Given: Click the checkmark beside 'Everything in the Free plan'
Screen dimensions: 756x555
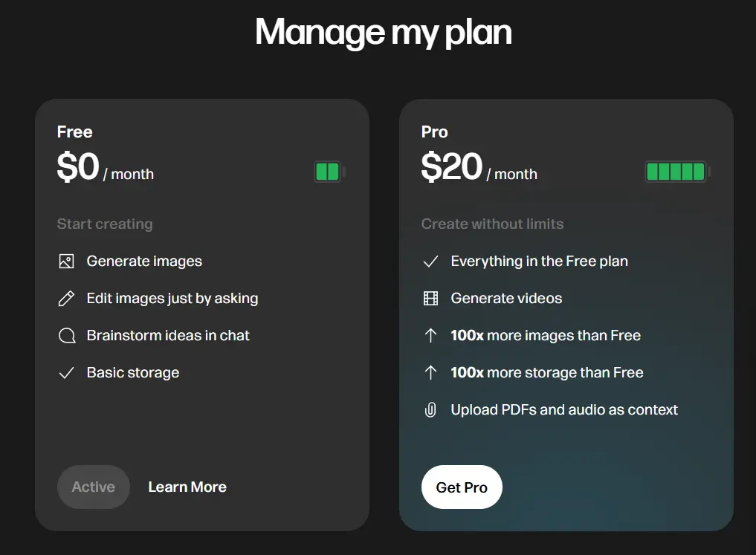Looking at the screenshot, I should pos(430,261).
